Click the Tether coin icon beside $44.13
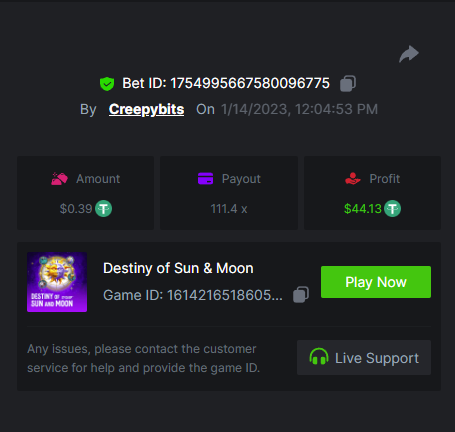This screenshot has height=432, width=455. point(392,209)
